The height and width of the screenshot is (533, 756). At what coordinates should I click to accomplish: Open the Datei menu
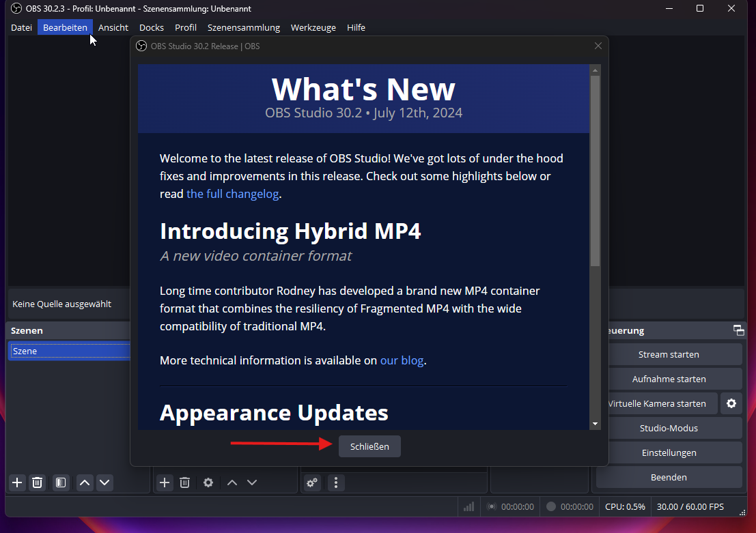[22, 27]
